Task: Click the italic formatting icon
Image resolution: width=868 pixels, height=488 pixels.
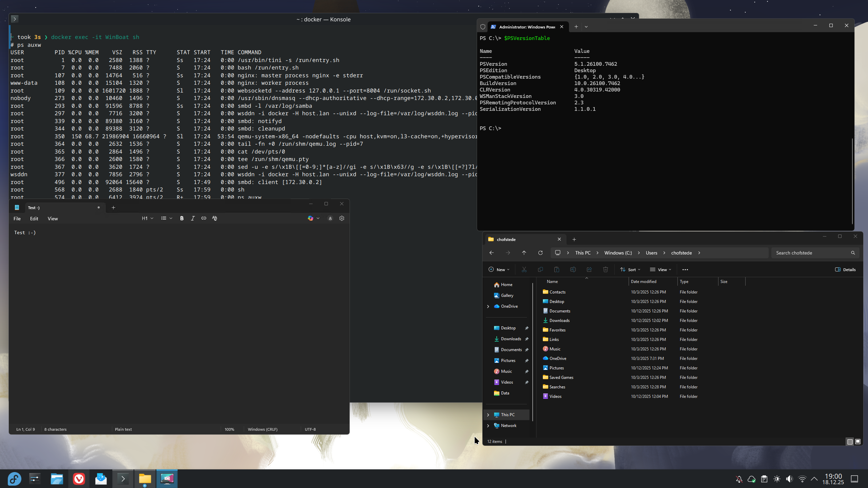Action: pos(193,219)
